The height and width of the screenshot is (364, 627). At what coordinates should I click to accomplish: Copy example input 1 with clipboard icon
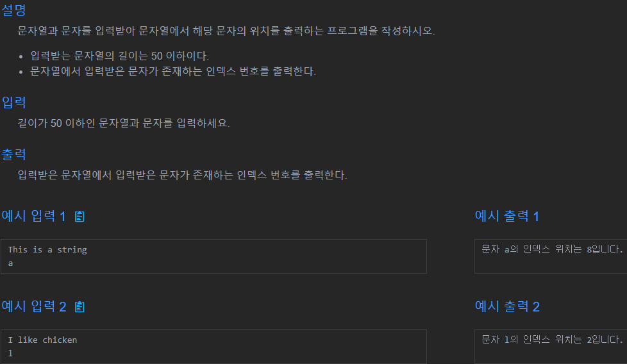79,216
